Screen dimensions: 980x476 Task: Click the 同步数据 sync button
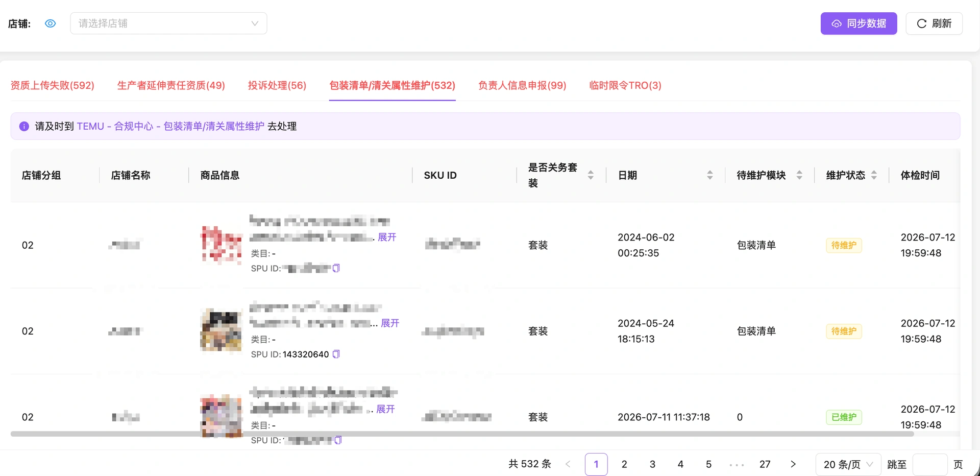[x=859, y=23]
